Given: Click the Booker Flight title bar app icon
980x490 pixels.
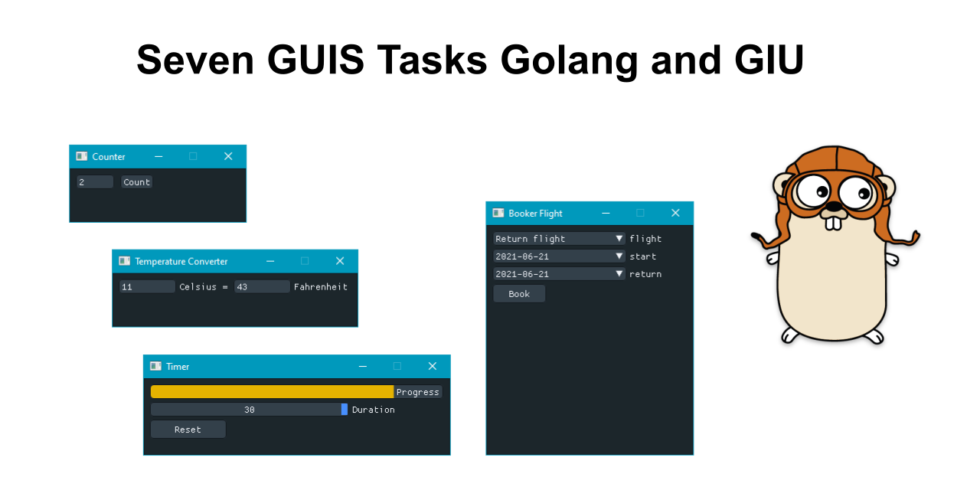Looking at the screenshot, I should (x=498, y=213).
